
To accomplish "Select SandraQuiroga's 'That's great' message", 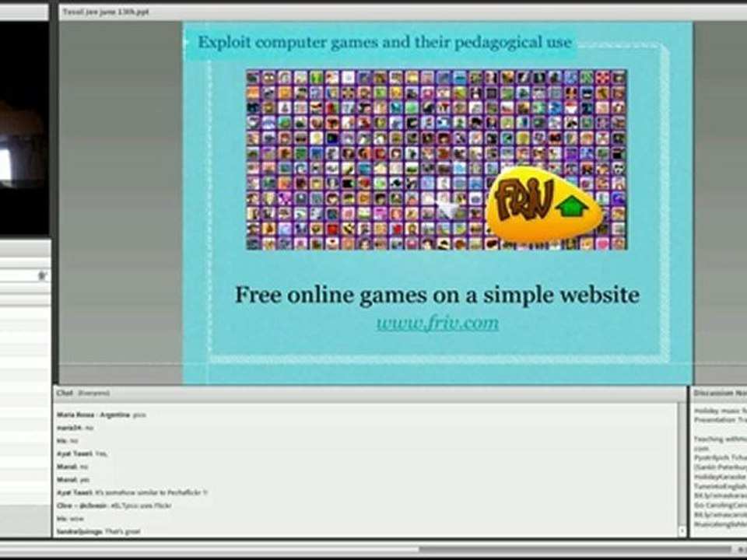I will click(x=98, y=531).
